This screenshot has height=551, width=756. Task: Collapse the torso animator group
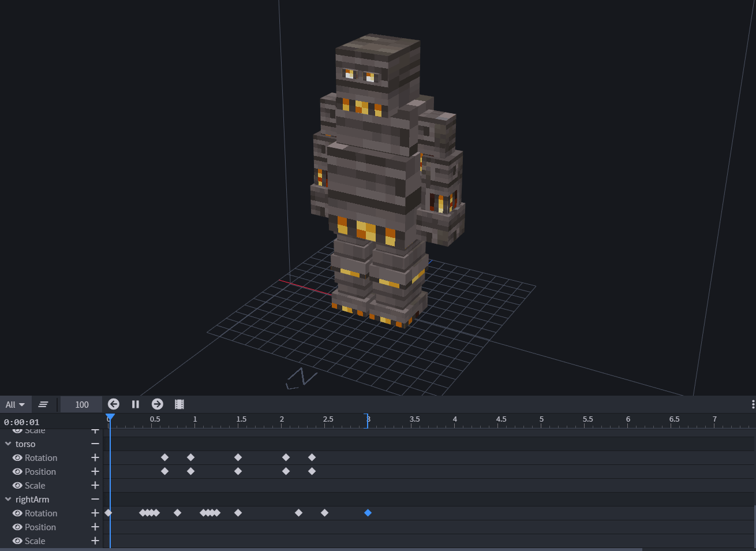click(8, 444)
